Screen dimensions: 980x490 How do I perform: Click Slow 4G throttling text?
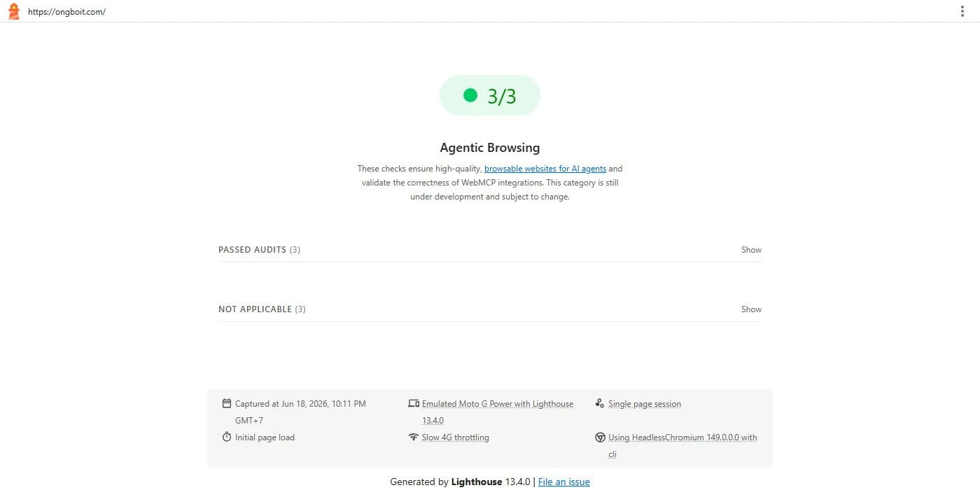[456, 437]
